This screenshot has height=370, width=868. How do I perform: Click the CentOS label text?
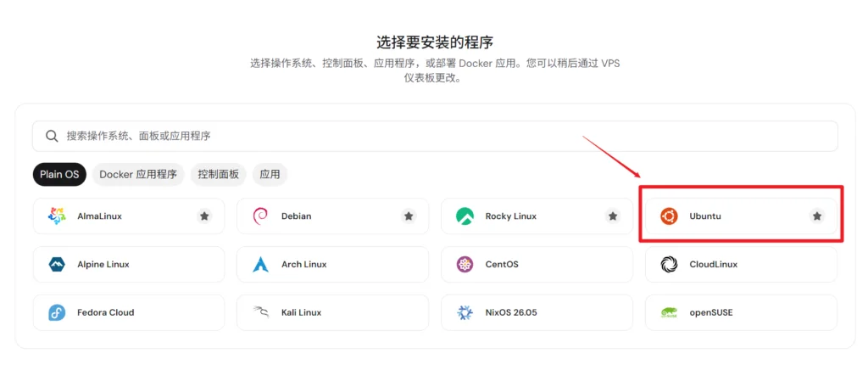pos(502,264)
